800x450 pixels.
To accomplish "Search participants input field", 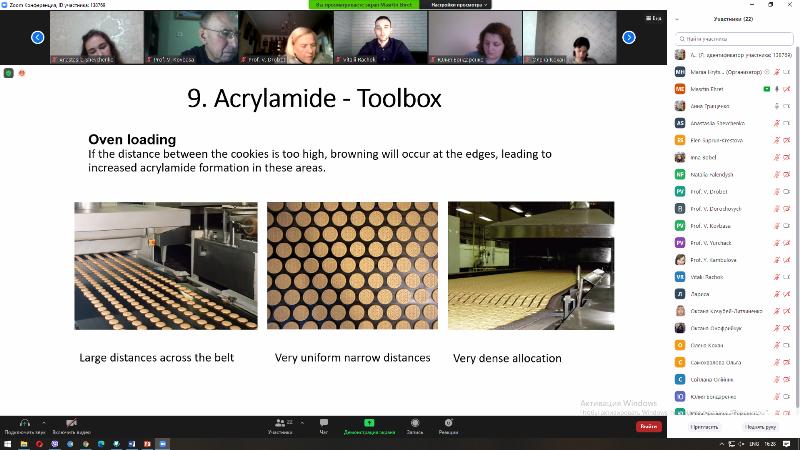I will (x=734, y=39).
